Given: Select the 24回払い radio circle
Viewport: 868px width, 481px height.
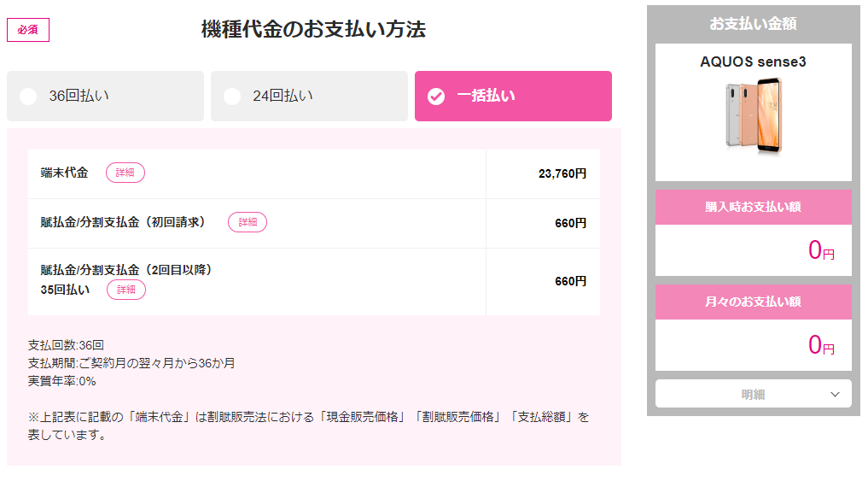Looking at the screenshot, I should tap(232, 97).
